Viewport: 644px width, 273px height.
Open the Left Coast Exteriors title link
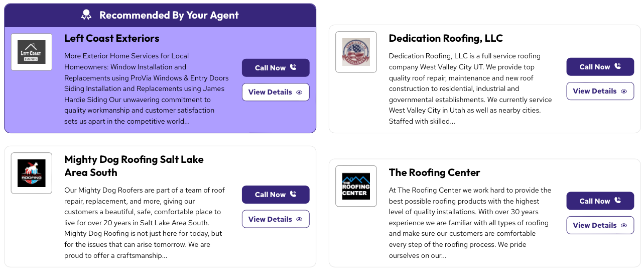pyautogui.click(x=111, y=38)
